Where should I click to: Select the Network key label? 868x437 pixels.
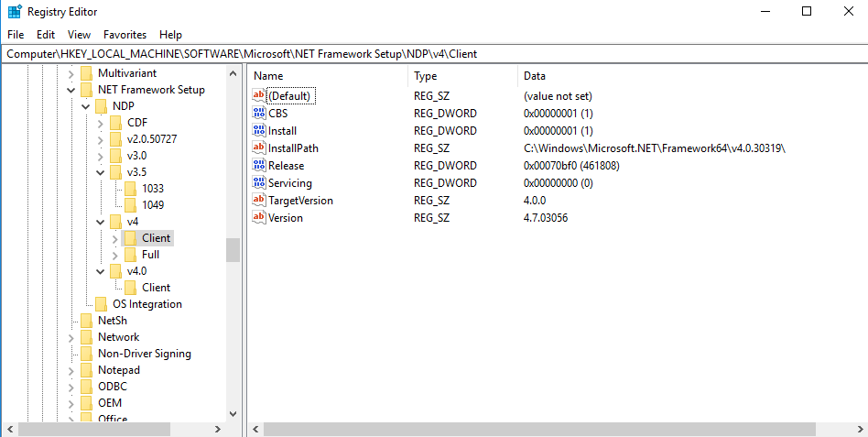118,337
